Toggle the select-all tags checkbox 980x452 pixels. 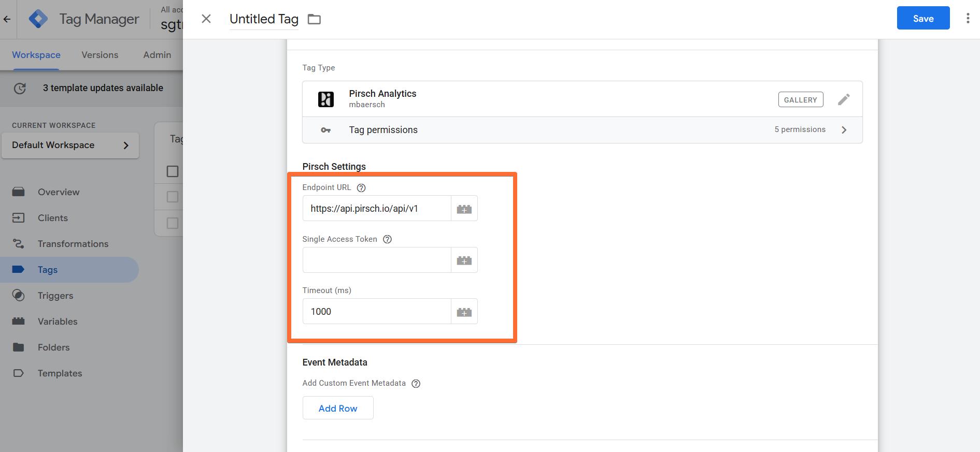click(x=173, y=171)
